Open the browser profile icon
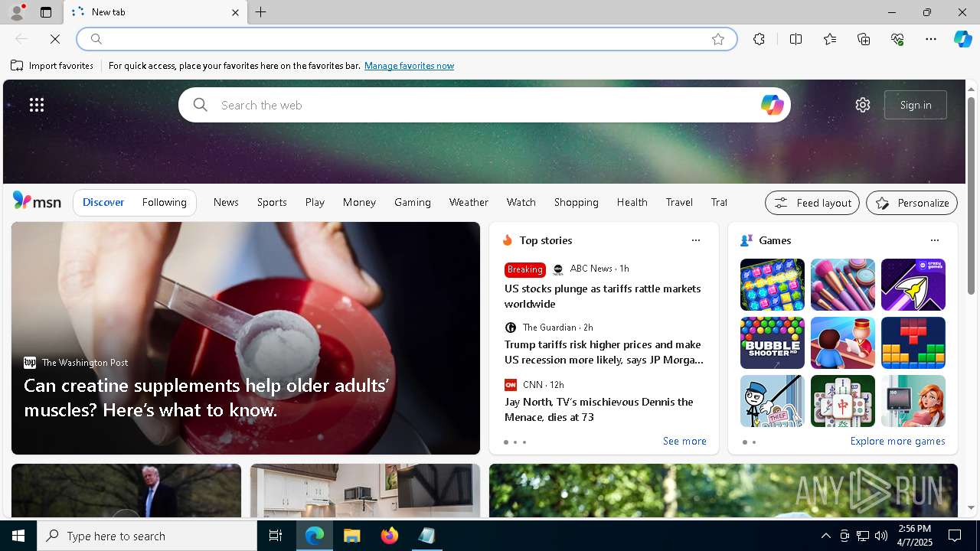 (x=16, y=12)
